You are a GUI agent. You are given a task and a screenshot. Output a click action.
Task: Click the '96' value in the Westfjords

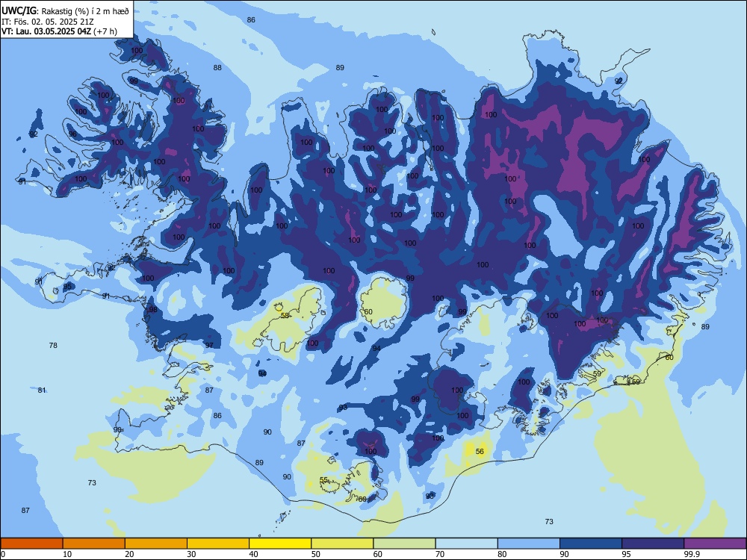click(x=72, y=134)
